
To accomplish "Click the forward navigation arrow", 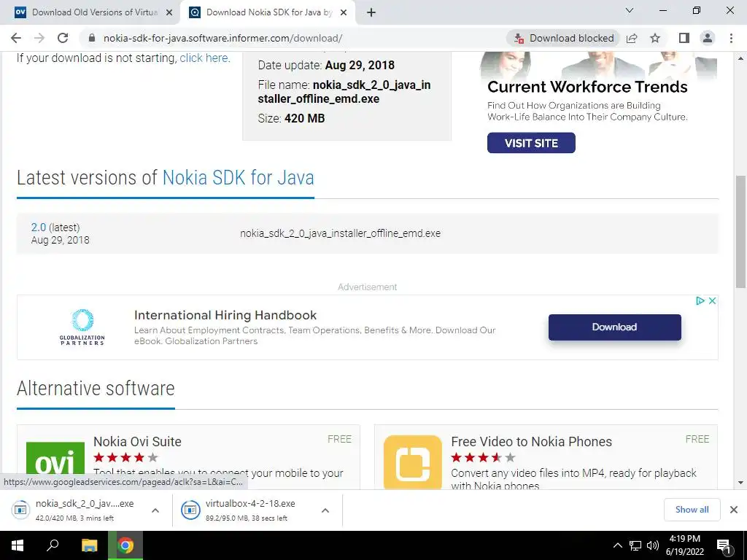I will [39, 38].
